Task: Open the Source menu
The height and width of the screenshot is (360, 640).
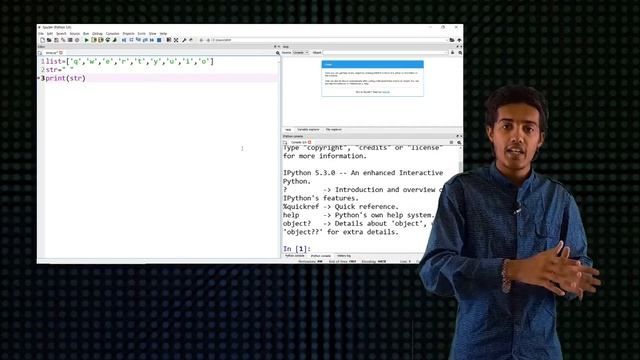Action: click(75, 33)
